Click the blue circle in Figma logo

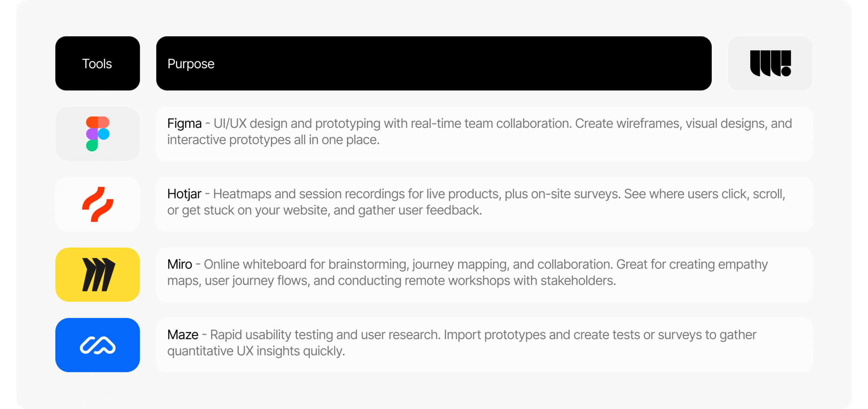click(104, 134)
